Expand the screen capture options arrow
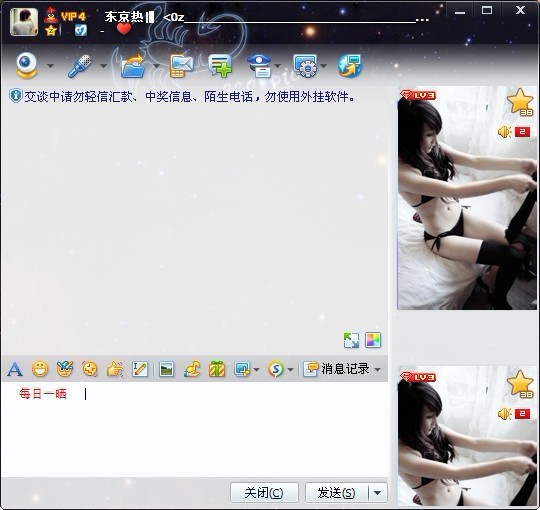Screen dimensions: 540x510 click(x=256, y=370)
